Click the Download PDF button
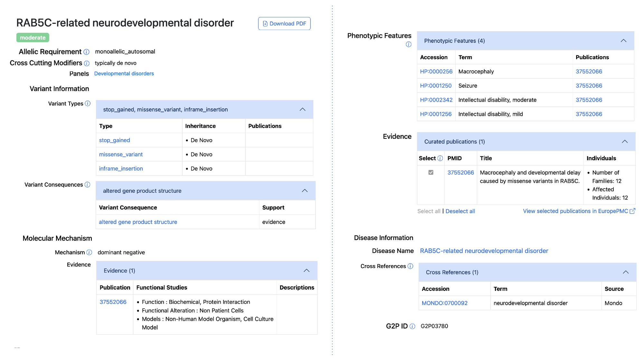 coord(284,23)
